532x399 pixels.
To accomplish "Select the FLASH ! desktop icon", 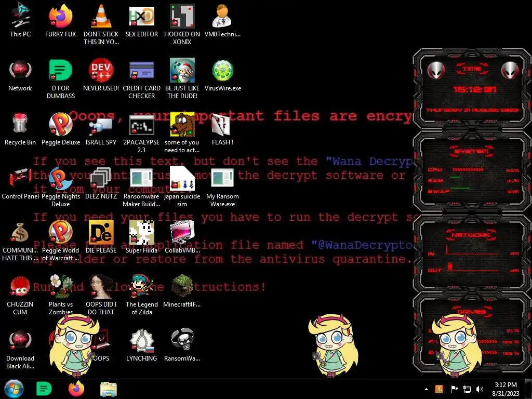I will pos(221,124).
